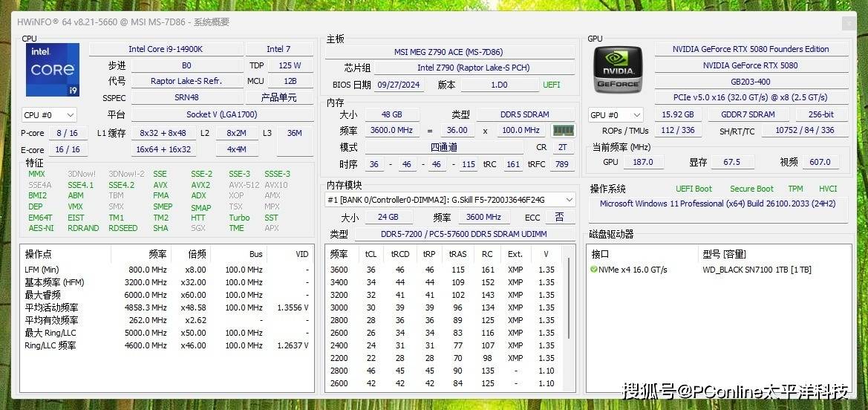Screen dimensions: 868x410
Task: Click the GPU clock value 187.0
Action: tap(643, 163)
